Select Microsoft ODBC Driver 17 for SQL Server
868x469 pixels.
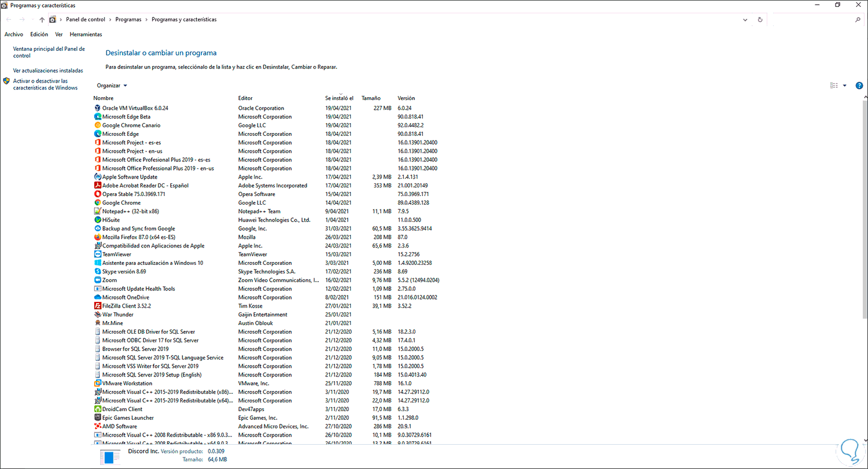tap(150, 341)
